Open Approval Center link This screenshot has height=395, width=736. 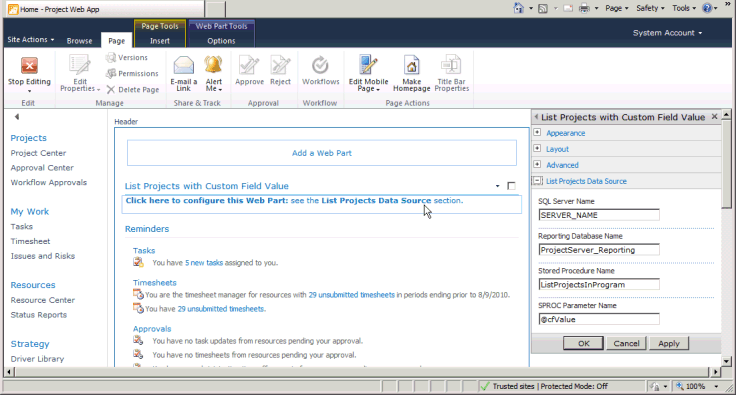point(42,167)
